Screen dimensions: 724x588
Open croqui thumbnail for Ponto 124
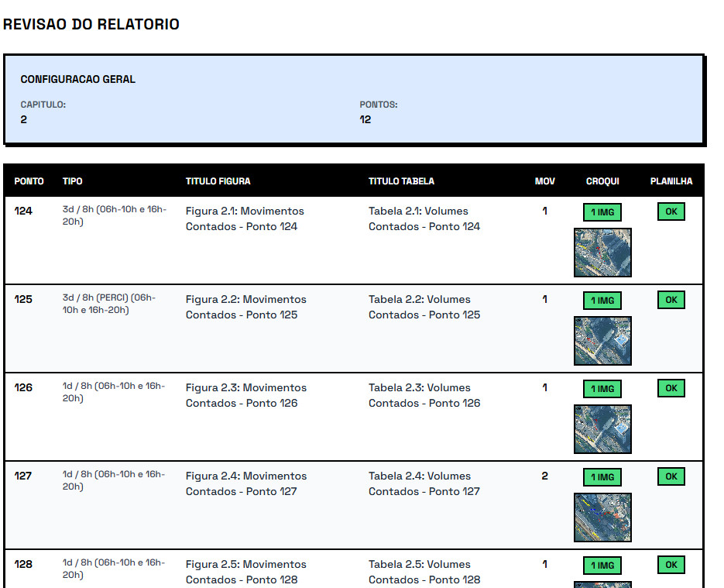point(602,253)
